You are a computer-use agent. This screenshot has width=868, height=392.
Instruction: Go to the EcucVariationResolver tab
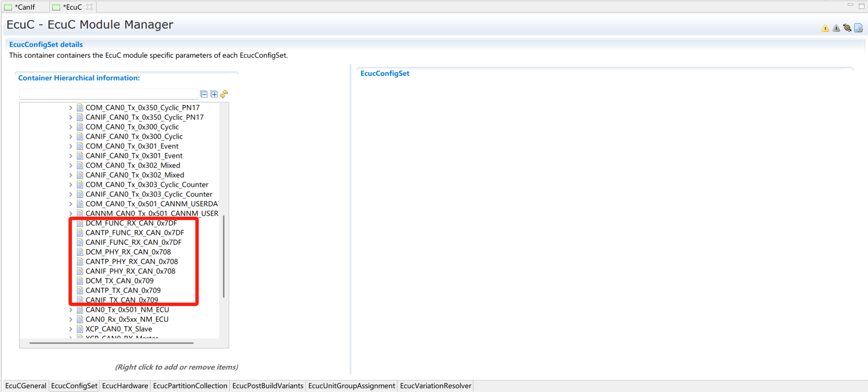point(435,386)
